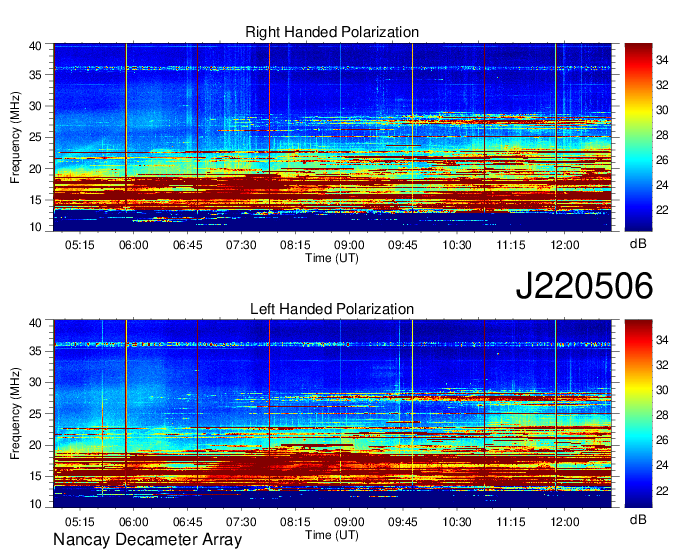Click the Right Handed plot's "Frequency (MHz)" axis label
680x552 pixels.
[15, 137]
